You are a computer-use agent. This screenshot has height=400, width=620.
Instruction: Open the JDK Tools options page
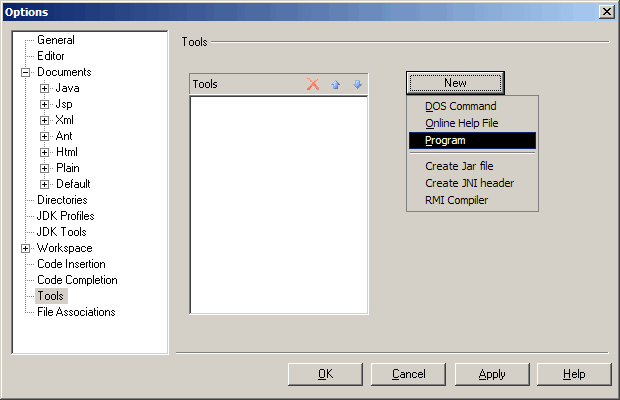(x=61, y=232)
